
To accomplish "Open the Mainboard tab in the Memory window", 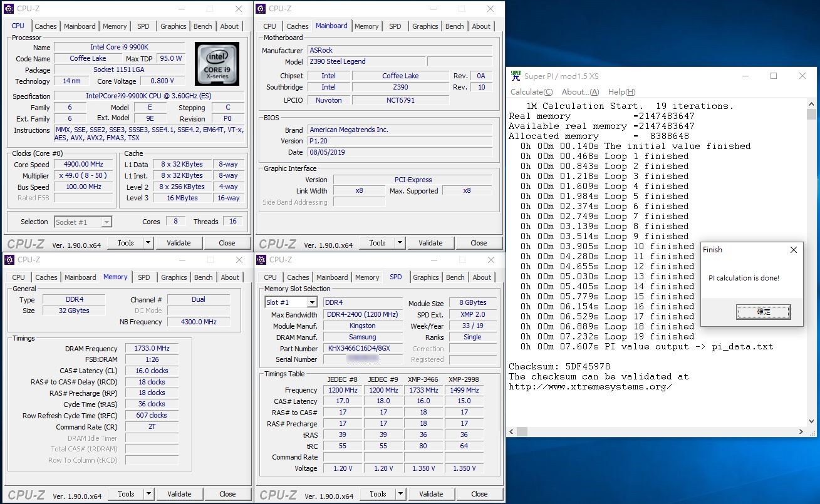I will tap(80, 277).
